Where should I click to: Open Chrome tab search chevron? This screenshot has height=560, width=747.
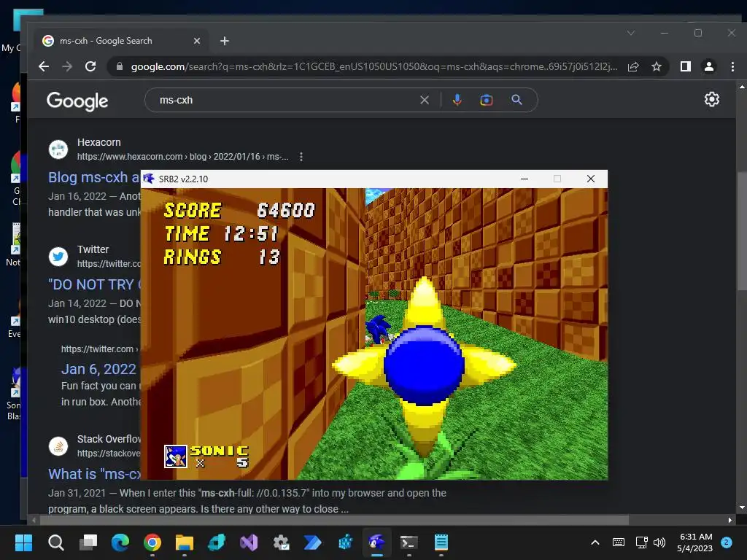click(631, 33)
